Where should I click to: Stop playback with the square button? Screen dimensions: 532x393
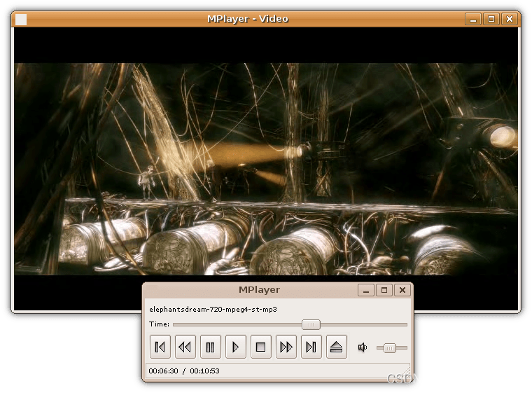pyautogui.click(x=260, y=347)
